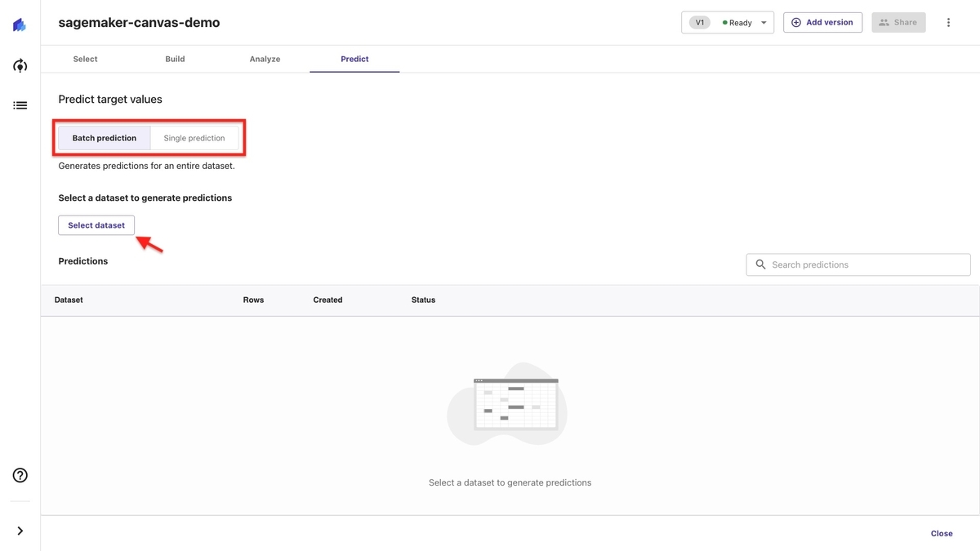Click the SageMaker Canvas logo icon
This screenshot has height=551, width=980.
pos(20,25)
